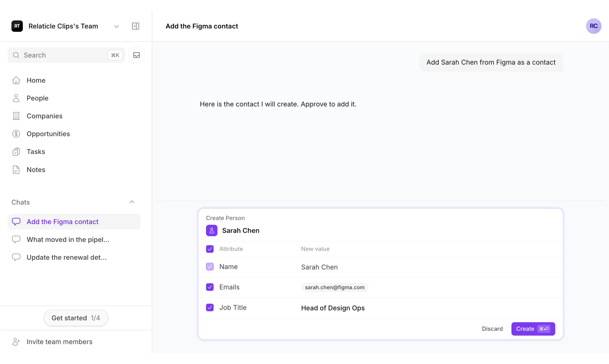Viewport: 609px width, 364px height.
Task: Click chat bubble icon for pipeline chat
Action: [x=16, y=239]
